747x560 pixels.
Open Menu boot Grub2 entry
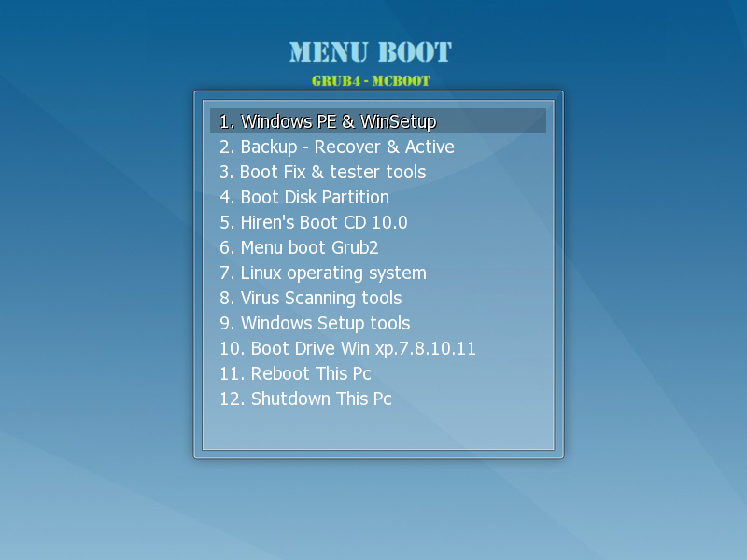(299, 247)
